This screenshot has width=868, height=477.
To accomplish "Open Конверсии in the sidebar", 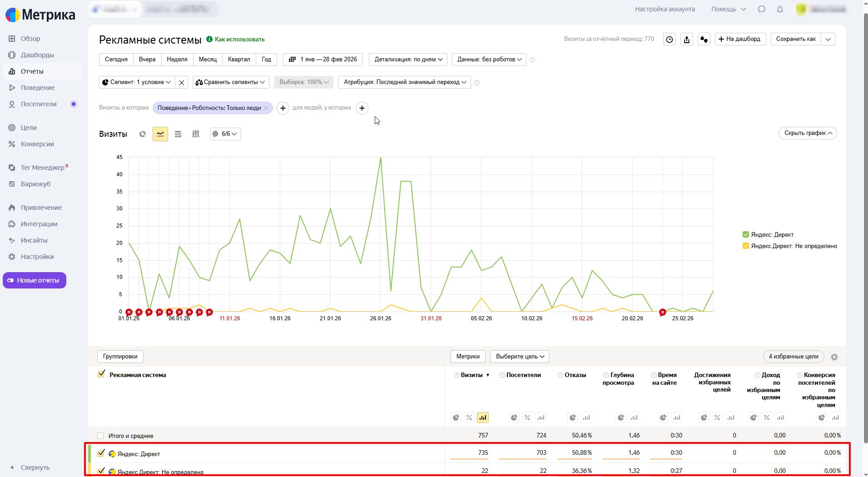I will [37, 144].
